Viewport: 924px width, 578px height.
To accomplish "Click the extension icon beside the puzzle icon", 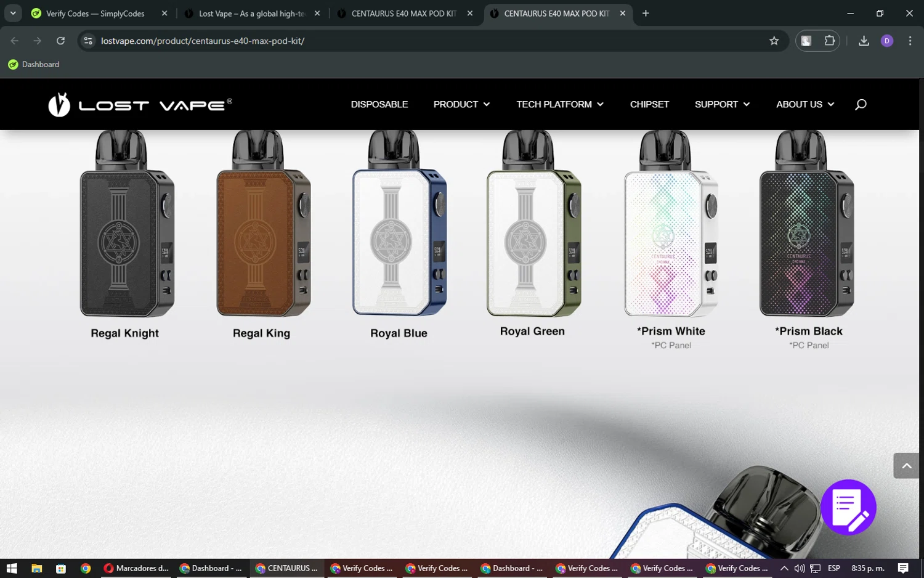I will (806, 41).
